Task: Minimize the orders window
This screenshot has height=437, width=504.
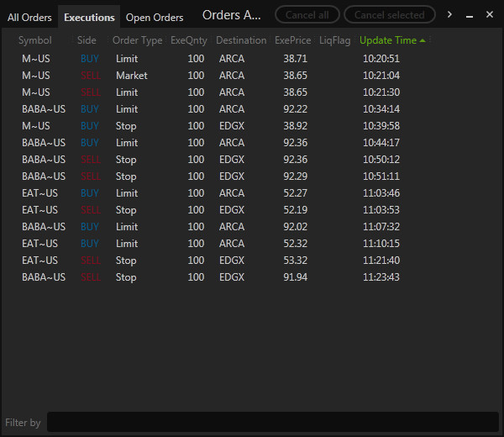Action: point(470,15)
